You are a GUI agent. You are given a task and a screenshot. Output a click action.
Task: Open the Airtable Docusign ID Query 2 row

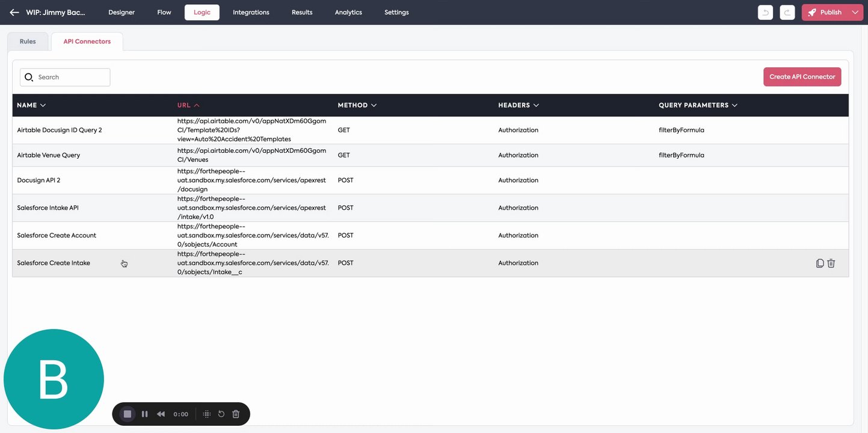point(430,130)
